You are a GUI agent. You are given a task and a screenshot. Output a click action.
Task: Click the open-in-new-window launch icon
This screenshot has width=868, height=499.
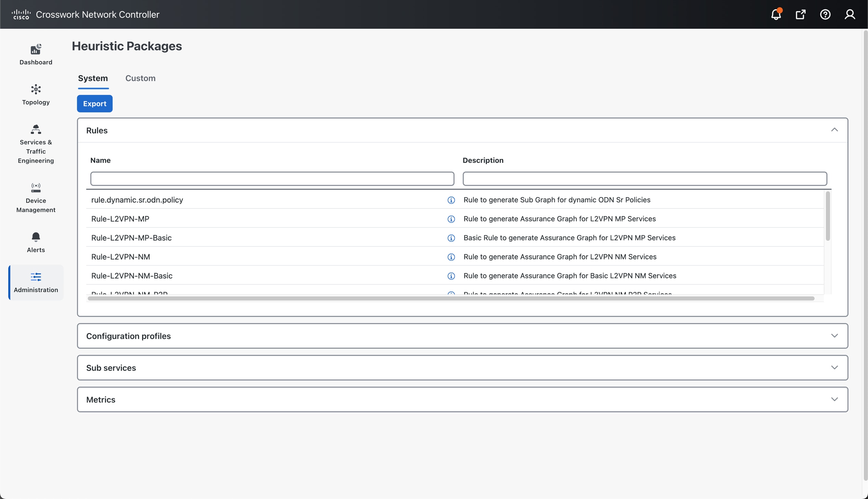[800, 14]
